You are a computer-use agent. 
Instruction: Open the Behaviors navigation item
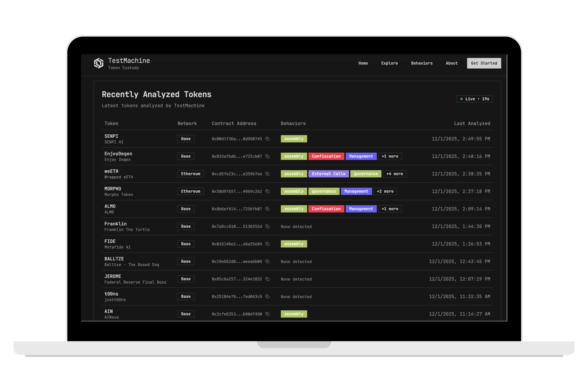coord(421,63)
